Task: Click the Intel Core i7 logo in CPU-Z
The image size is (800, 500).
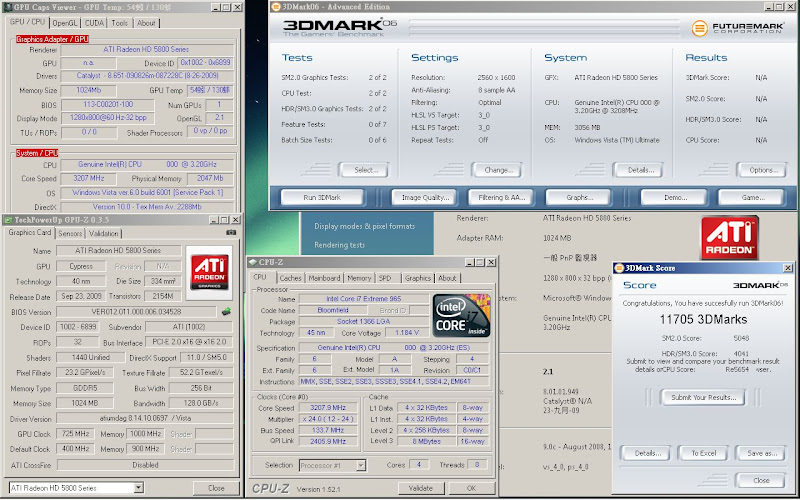Action: [x=461, y=315]
